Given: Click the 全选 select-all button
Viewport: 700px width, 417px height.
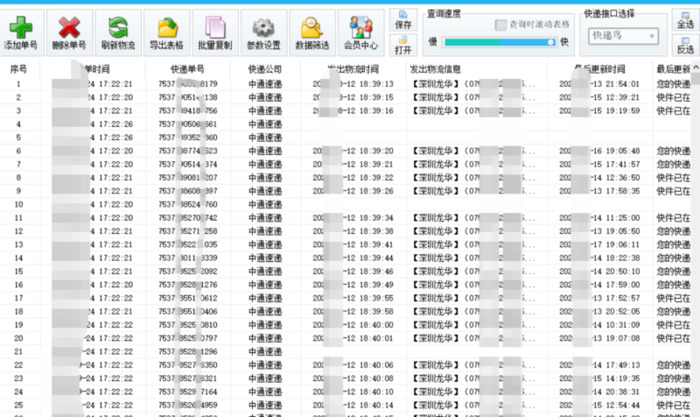Looking at the screenshot, I should click(x=685, y=20).
